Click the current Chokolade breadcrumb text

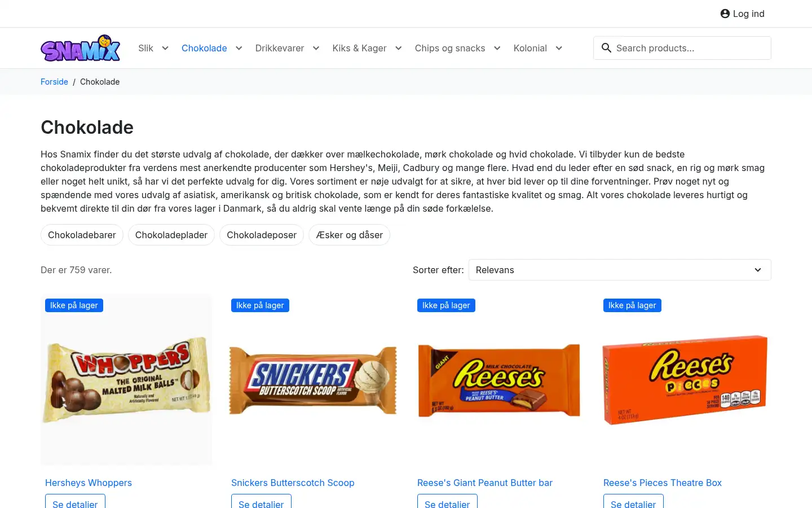coord(100,82)
